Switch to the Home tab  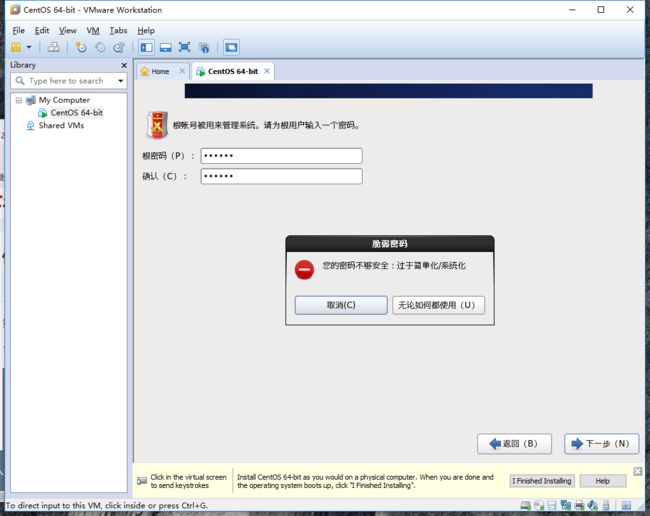(x=160, y=72)
